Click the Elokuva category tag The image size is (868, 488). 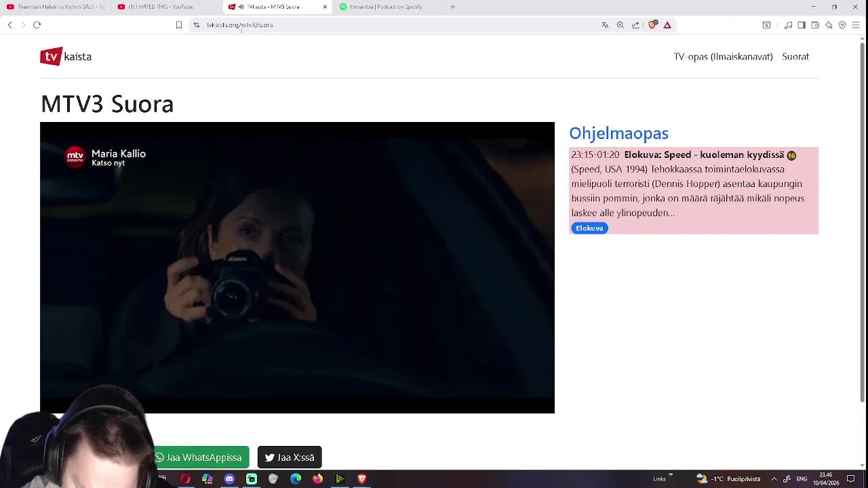point(589,228)
